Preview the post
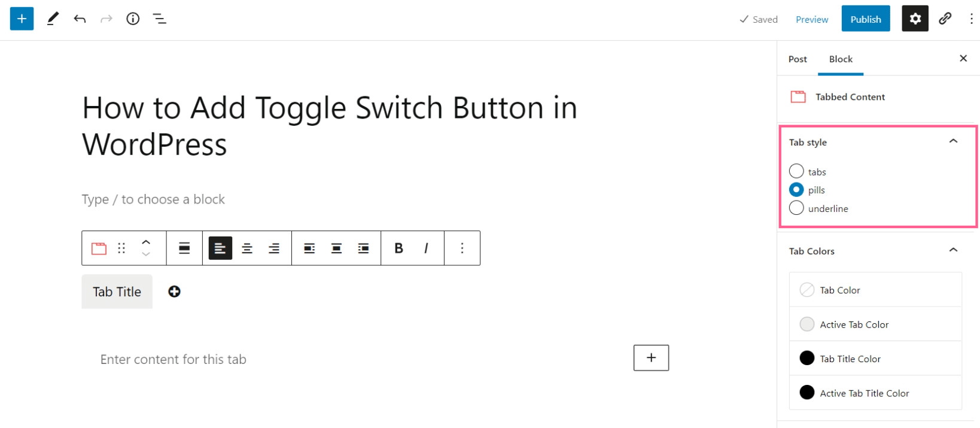This screenshot has width=980, height=428. (x=811, y=19)
